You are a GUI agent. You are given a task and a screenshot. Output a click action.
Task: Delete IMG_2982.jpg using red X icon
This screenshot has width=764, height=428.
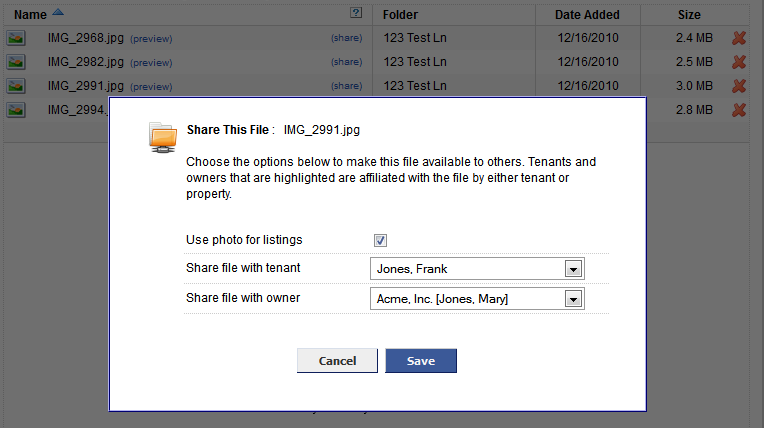(739, 62)
